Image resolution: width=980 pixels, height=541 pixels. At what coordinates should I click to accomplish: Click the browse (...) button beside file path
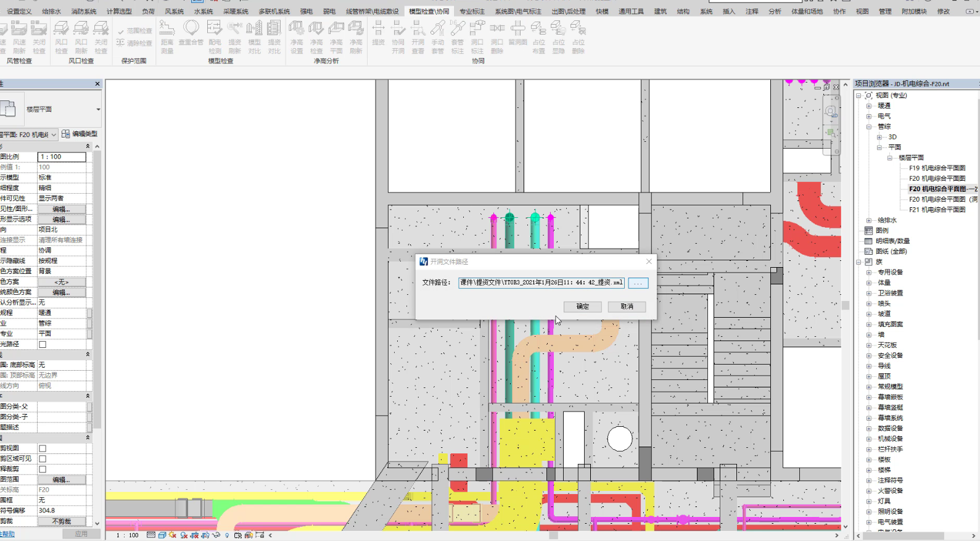(x=638, y=283)
